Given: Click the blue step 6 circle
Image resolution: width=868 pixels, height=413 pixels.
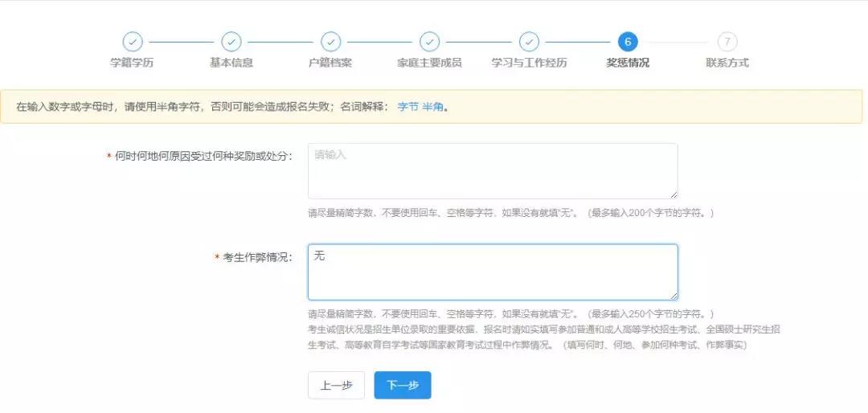Looking at the screenshot, I should tap(628, 42).
